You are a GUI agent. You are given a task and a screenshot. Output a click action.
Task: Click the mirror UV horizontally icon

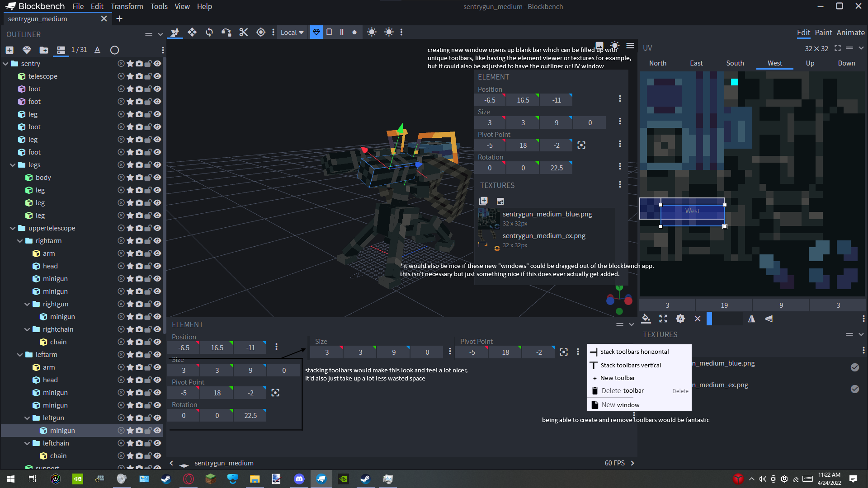pyautogui.click(x=751, y=319)
